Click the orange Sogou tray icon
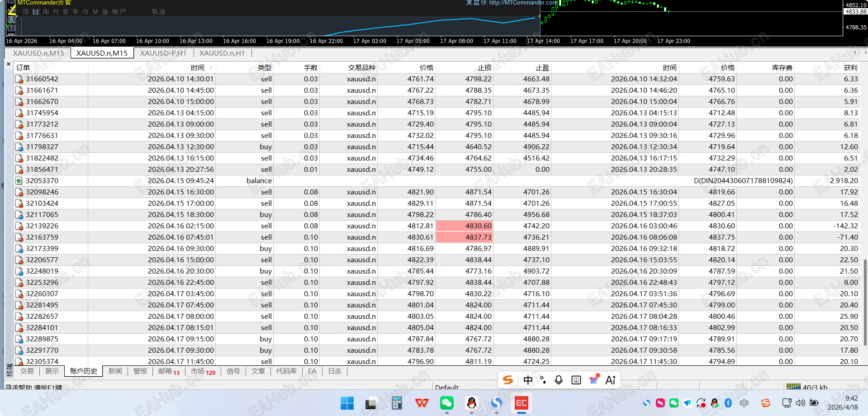 [765, 403]
